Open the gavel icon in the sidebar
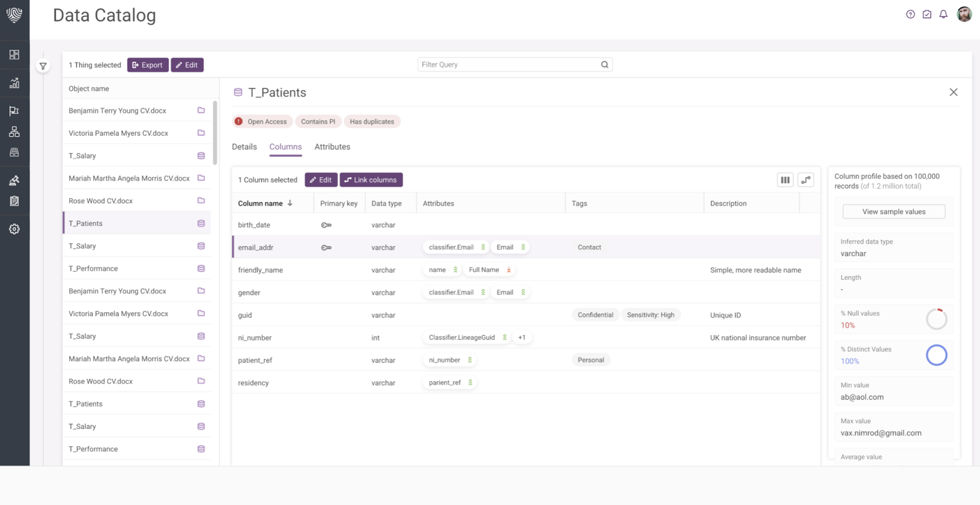Viewport: 980px width, 505px height. [x=14, y=180]
